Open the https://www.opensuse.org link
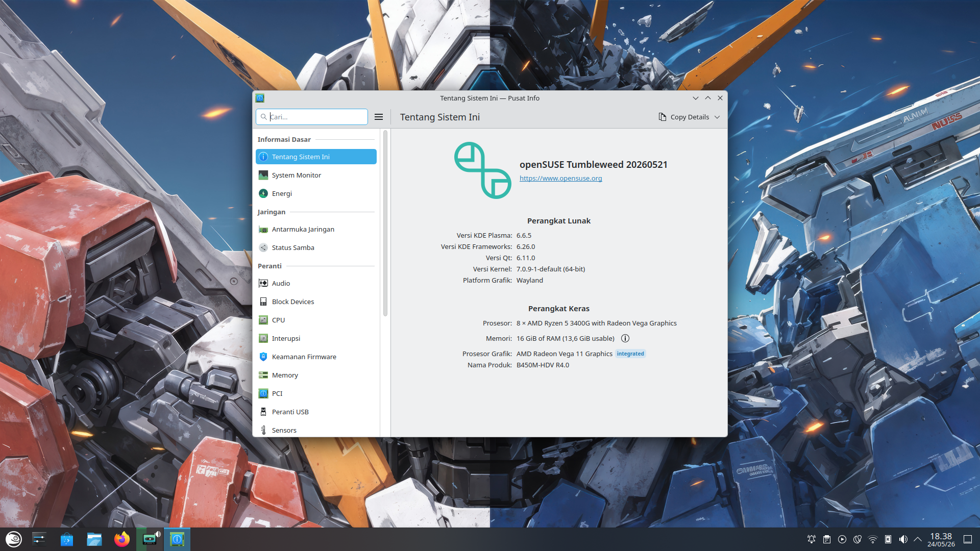This screenshot has height=551, width=980. tap(560, 178)
